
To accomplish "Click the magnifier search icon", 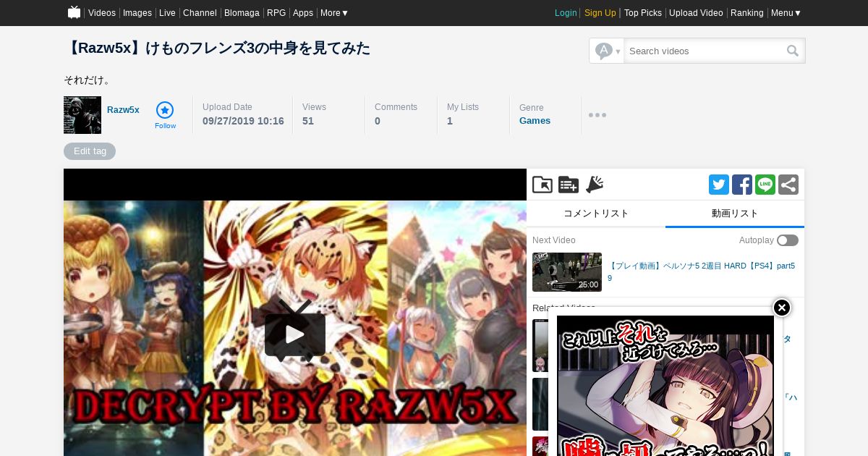I will click(x=793, y=51).
